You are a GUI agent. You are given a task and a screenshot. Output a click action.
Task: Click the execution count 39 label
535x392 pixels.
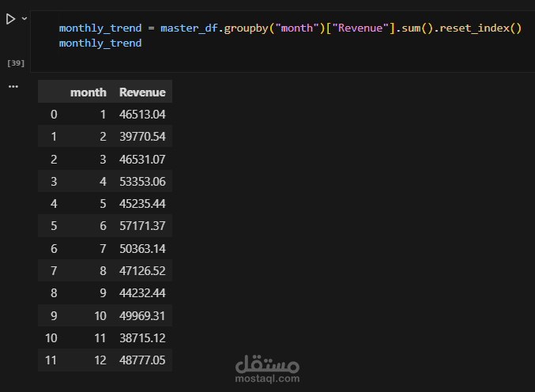(x=14, y=62)
